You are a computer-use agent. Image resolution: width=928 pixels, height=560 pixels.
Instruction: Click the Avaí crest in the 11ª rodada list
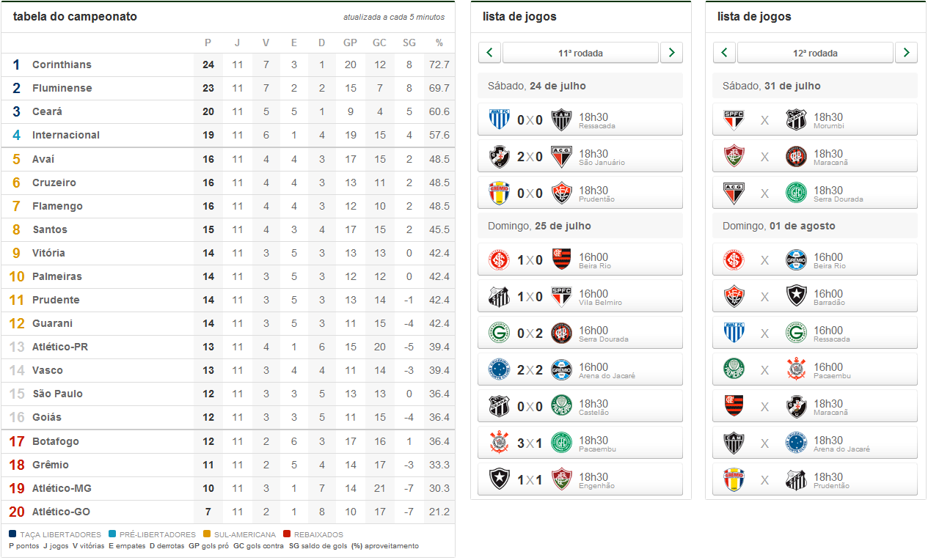(500, 119)
